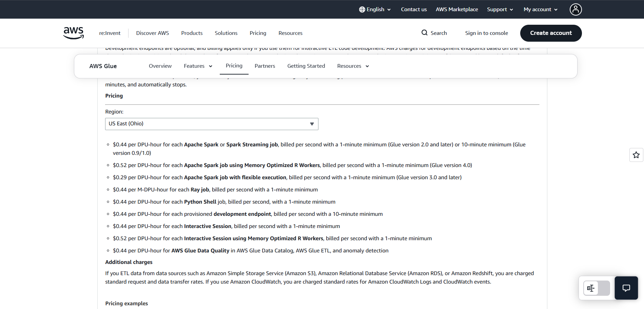Click the search magnifier icon
Viewport: 644px width, 309px height.
(424, 33)
